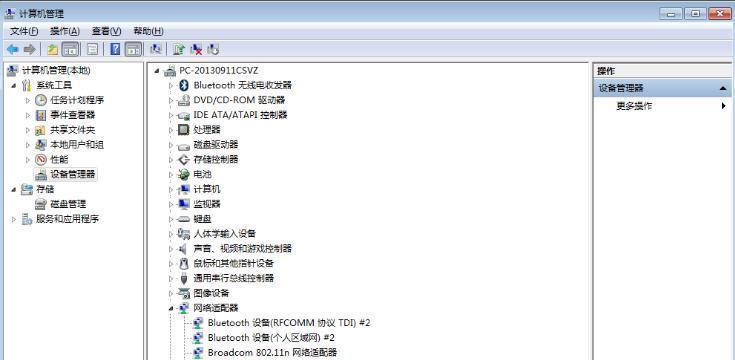
Task: Click the 监视器 monitor icon
Action: 184,204
